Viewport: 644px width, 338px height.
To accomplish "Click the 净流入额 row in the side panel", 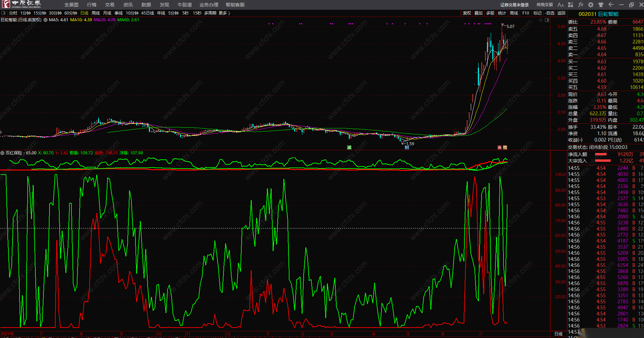I will click(x=606, y=154).
